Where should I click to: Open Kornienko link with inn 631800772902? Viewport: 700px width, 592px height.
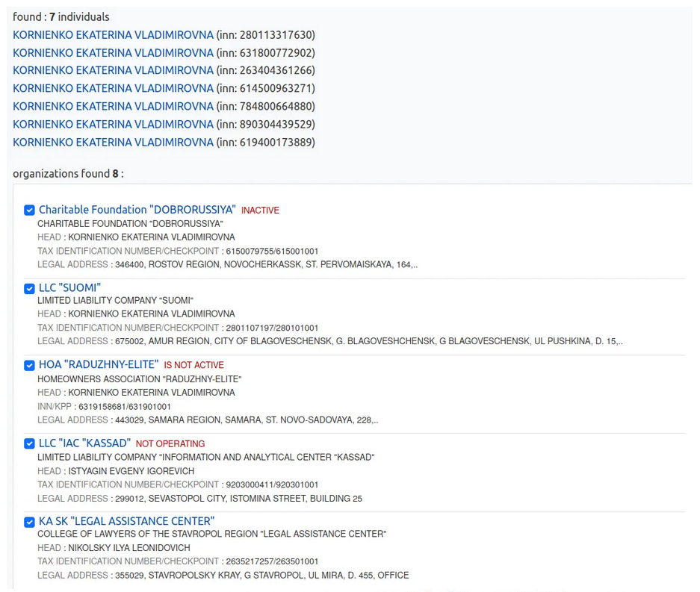coord(113,52)
